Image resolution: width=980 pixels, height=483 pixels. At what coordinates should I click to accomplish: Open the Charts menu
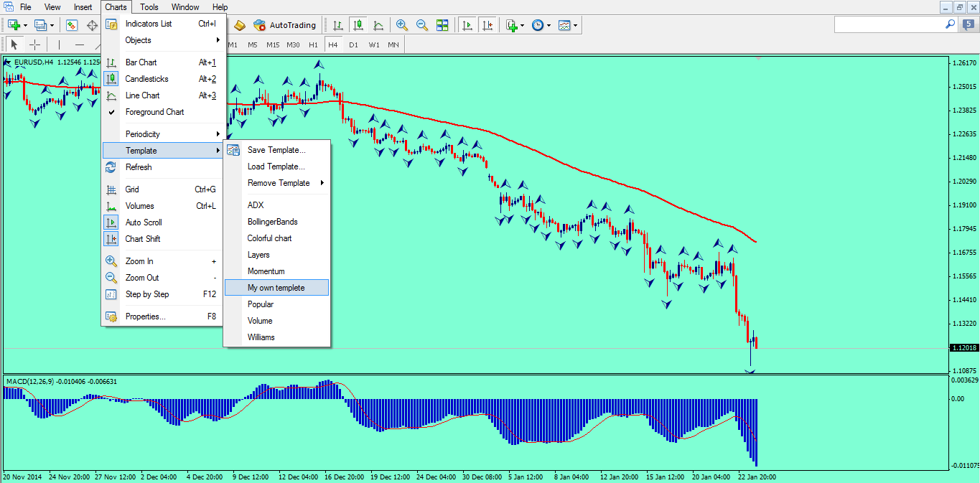click(x=115, y=6)
